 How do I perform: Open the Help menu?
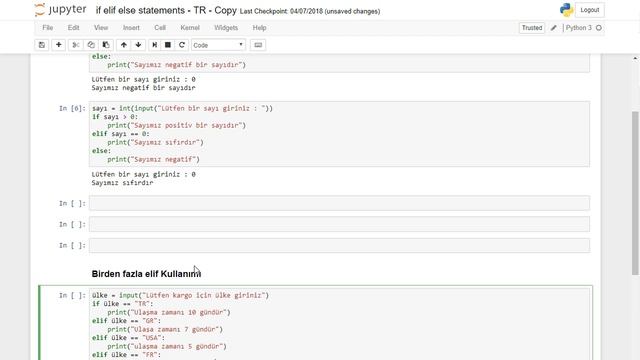point(259,28)
